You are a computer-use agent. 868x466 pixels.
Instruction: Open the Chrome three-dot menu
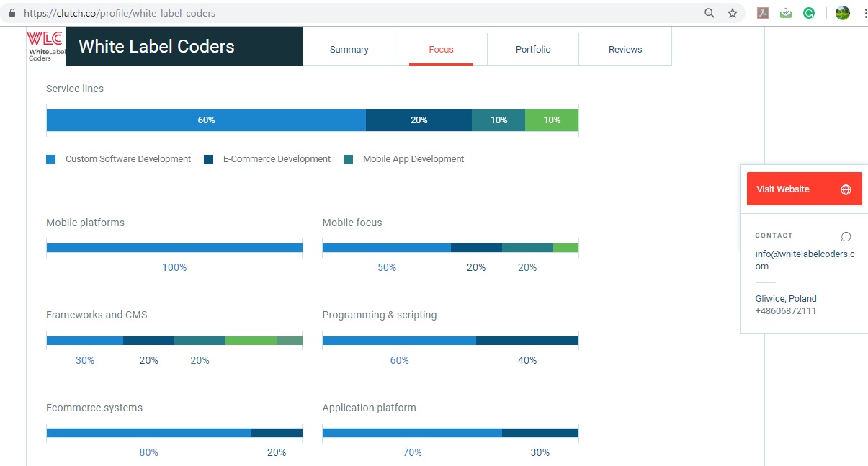[865, 13]
